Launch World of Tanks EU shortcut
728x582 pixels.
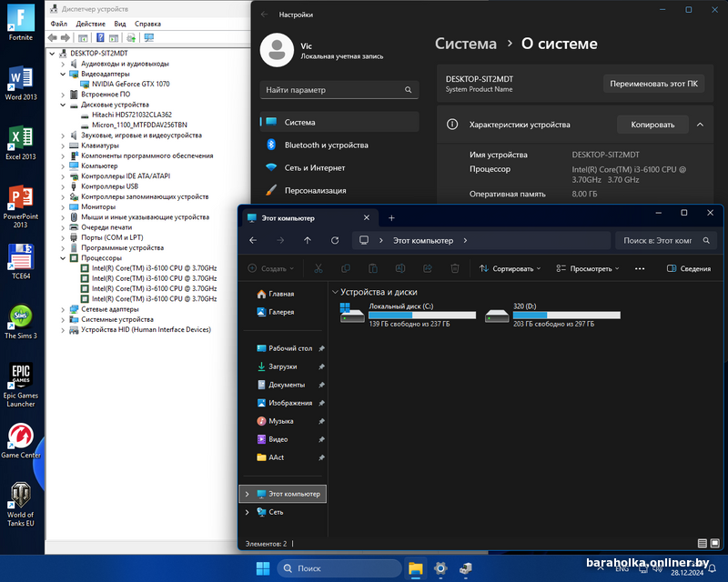click(20, 504)
